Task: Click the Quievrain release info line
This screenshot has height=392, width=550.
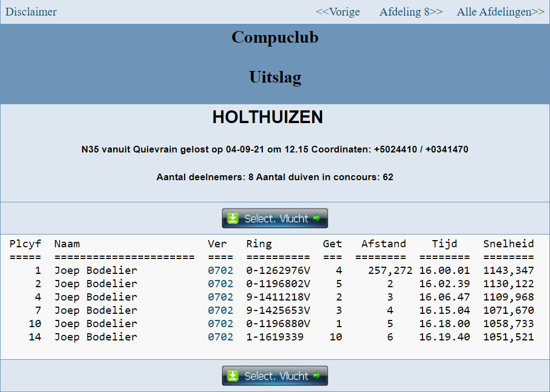Action: point(275,149)
